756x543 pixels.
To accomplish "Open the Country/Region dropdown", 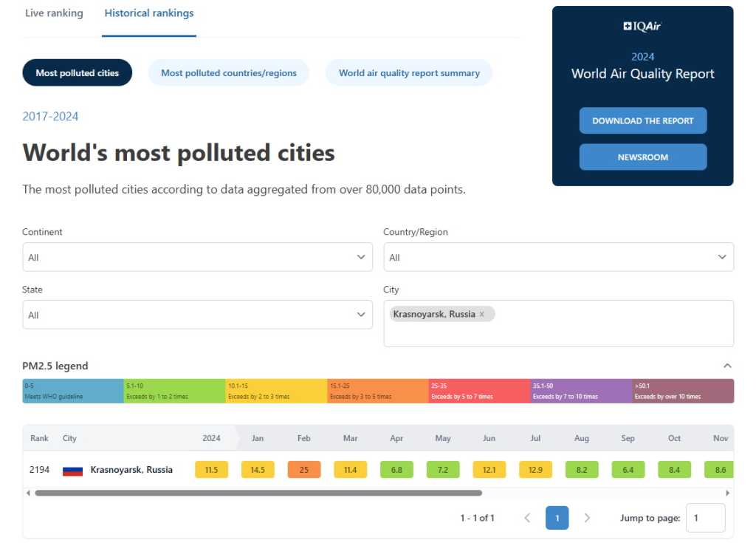I will pos(558,257).
